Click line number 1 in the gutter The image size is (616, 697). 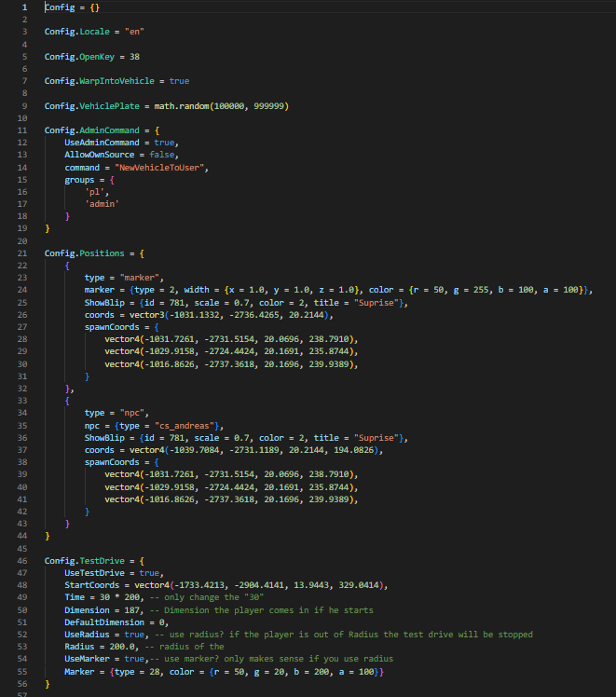point(24,7)
